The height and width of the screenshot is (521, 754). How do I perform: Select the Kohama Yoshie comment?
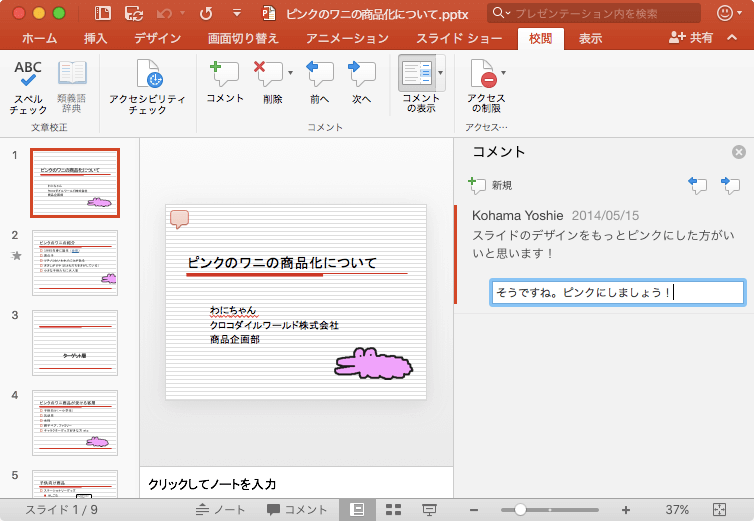click(603, 235)
